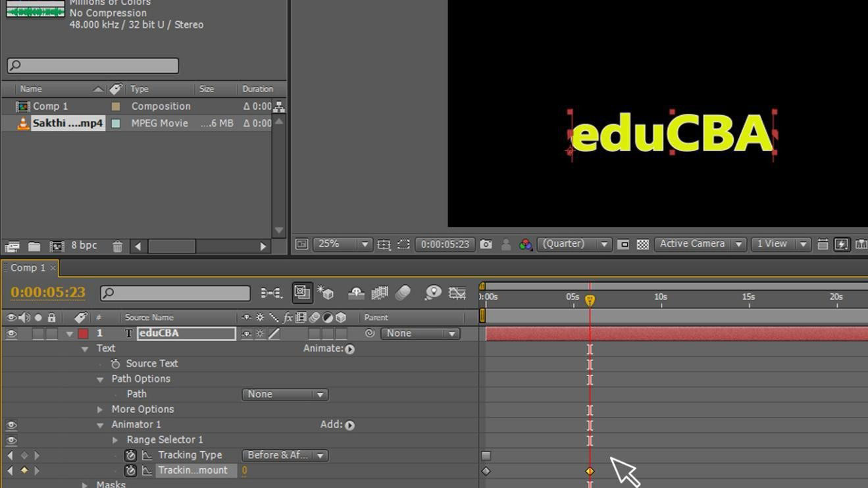Open Brainstorm icon in timeline
The height and width of the screenshot is (488, 868).
432,293
